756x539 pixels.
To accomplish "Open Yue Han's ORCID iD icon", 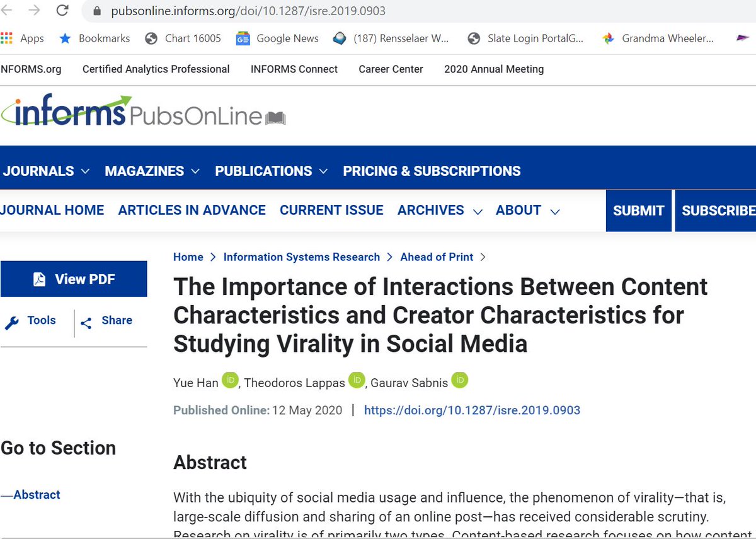I will (x=230, y=380).
